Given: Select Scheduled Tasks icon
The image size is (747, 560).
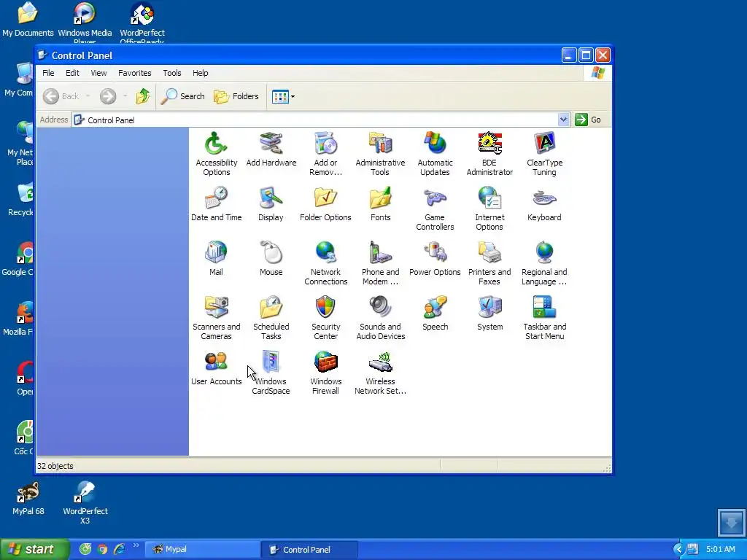Looking at the screenshot, I should pos(271,318).
